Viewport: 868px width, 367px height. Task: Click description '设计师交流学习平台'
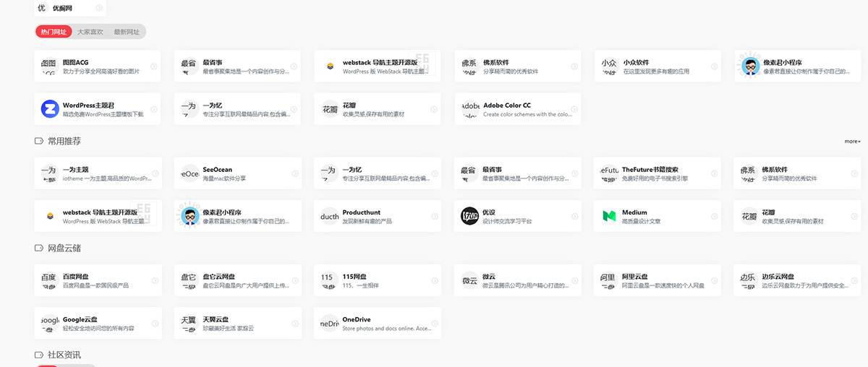(507, 220)
